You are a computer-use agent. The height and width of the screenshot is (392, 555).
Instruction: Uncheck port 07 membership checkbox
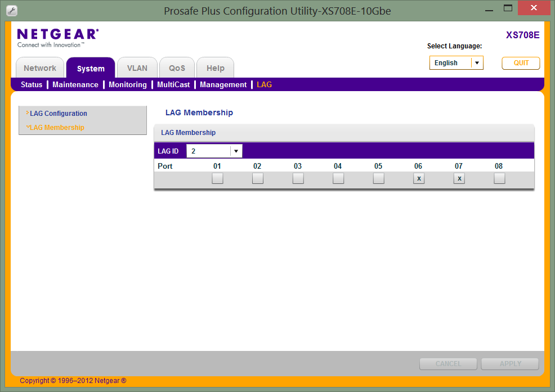point(459,178)
